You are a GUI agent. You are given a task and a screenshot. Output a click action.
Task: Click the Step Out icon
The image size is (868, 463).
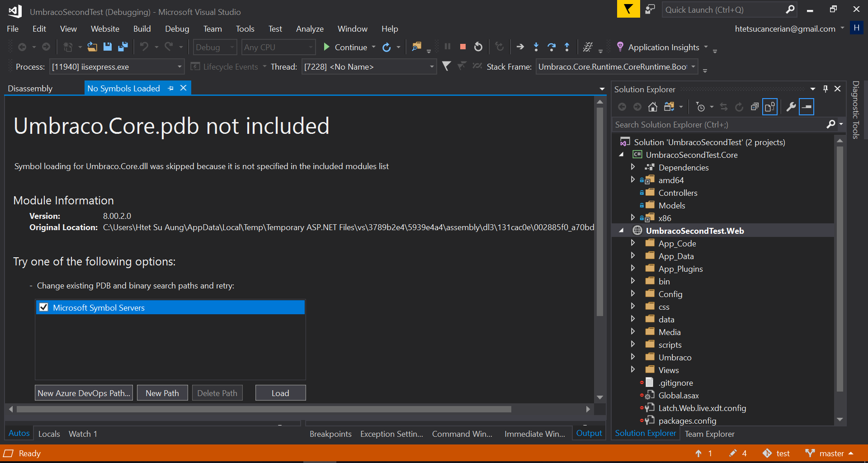point(567,47)
